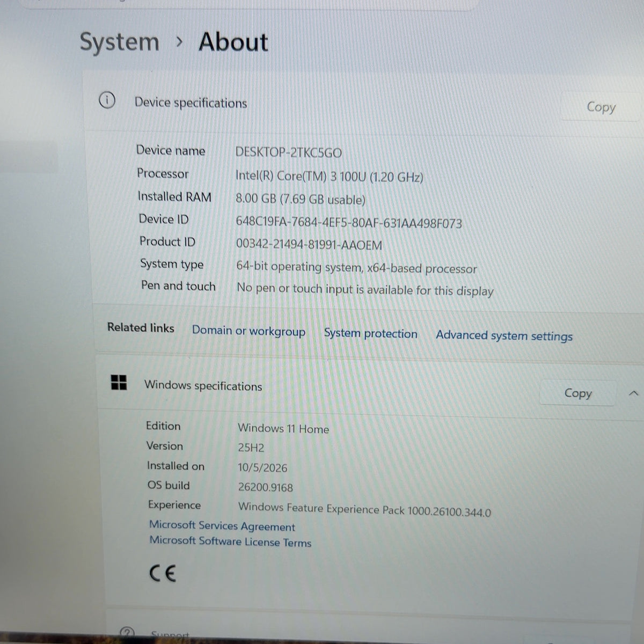Click the Product ID value 00342-21494-81991-AAOEM

309,245
